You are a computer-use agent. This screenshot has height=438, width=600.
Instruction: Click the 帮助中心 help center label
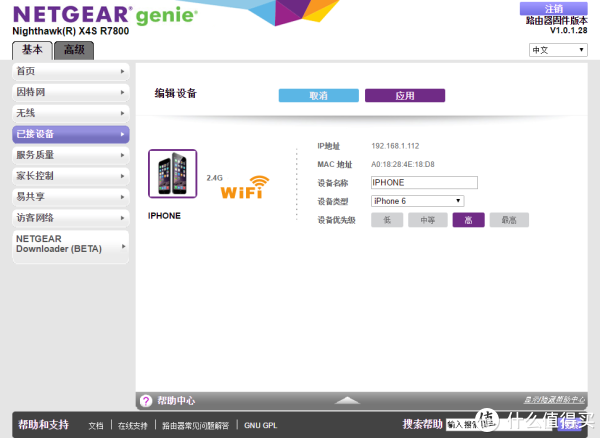(x=176, y=401)
